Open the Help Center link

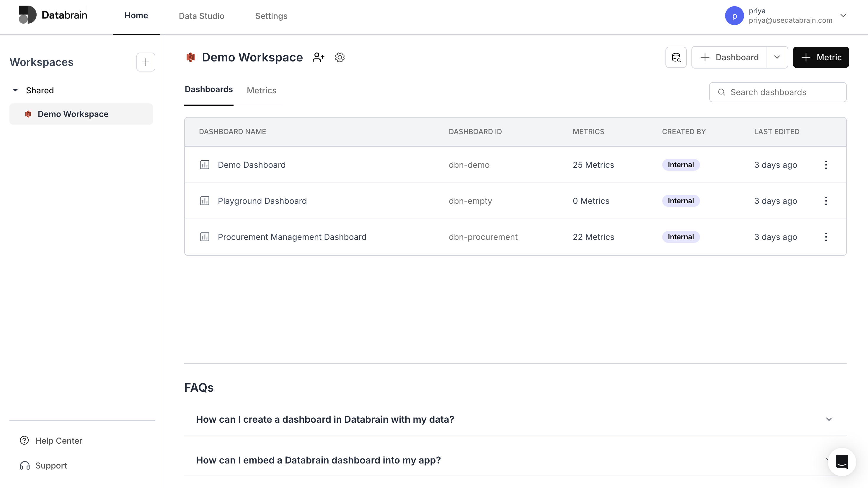coord(59,440)
